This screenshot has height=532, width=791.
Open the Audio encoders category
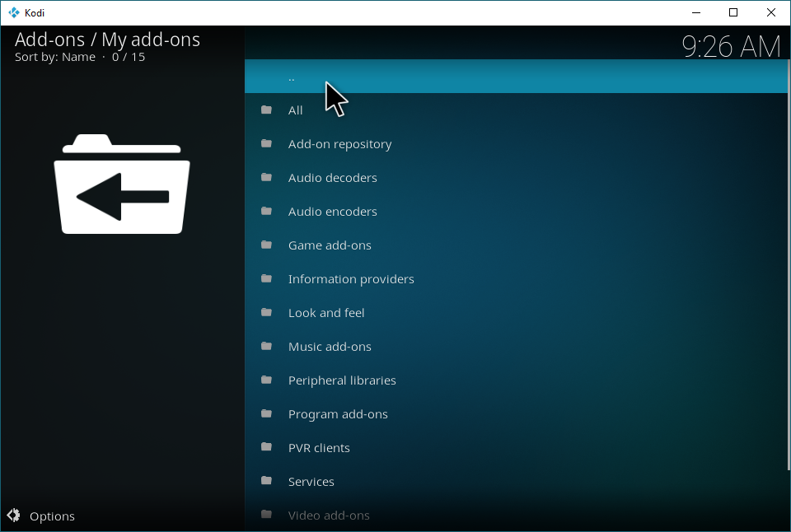pos(332,212)
